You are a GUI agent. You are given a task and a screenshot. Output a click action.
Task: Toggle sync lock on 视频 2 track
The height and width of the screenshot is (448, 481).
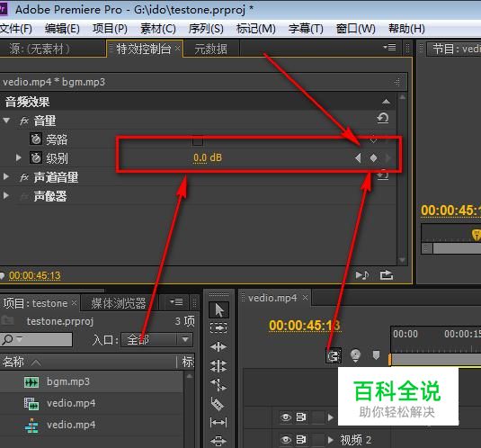(301, 440)
